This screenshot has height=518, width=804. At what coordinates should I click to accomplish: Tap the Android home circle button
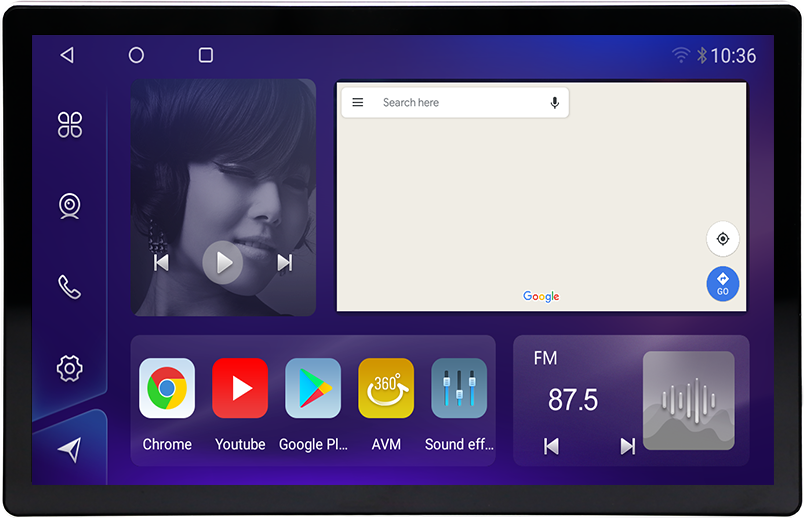(x=136, y=55)
